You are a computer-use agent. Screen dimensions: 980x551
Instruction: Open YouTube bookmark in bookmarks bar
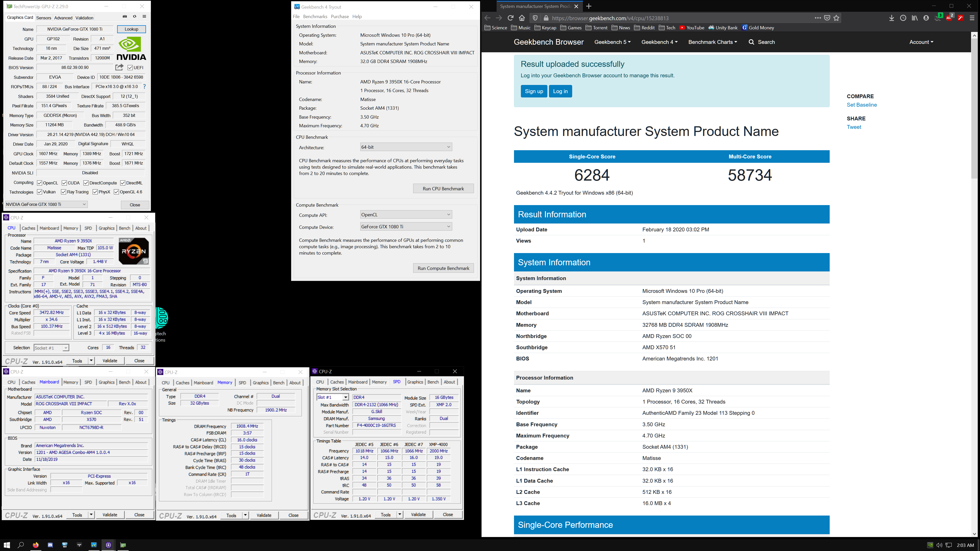691,28
